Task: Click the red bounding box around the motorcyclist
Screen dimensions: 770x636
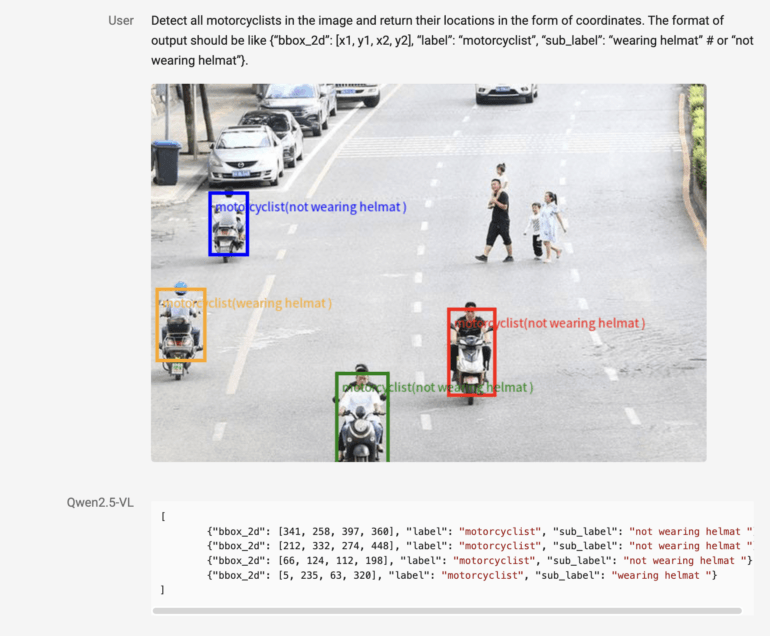Action: [x=471, y=352]
